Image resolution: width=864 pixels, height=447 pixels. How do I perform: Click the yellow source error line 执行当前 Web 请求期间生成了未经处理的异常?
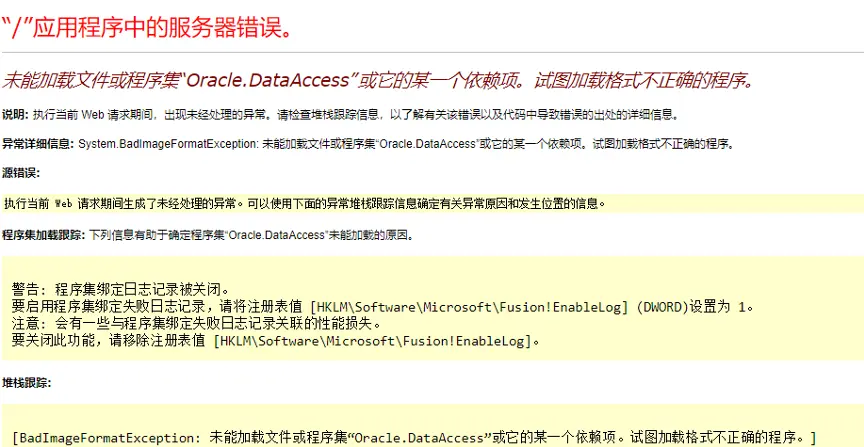pyautogui.click(x=305, y=203)
